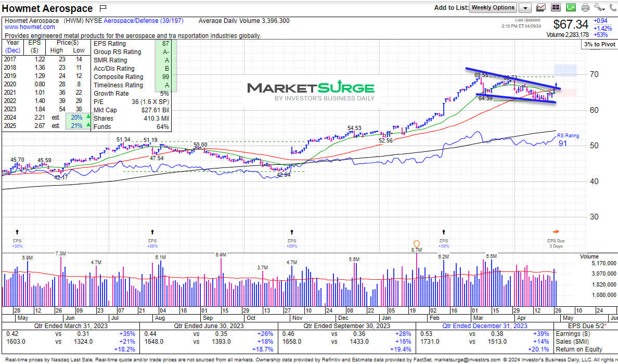The image size is (618, 364).
Task: Click the EPS +39% arrow marker
Action: coord(444,232)
